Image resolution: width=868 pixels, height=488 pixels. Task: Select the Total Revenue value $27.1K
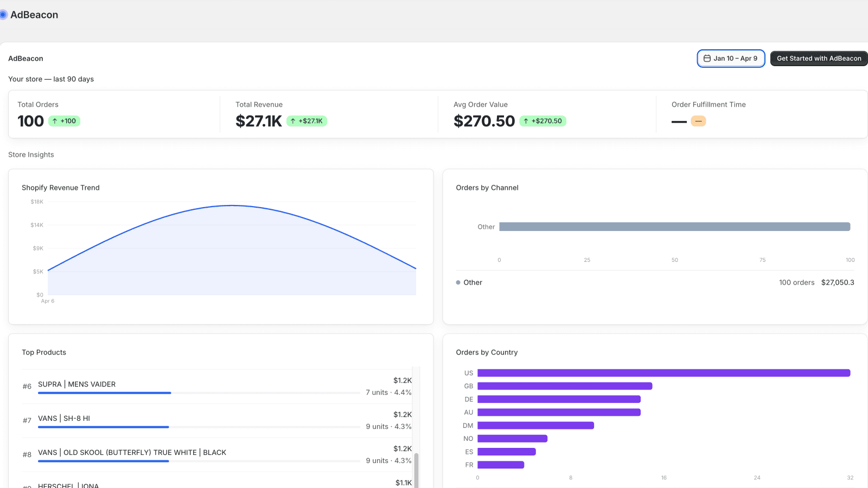(259, 121)
